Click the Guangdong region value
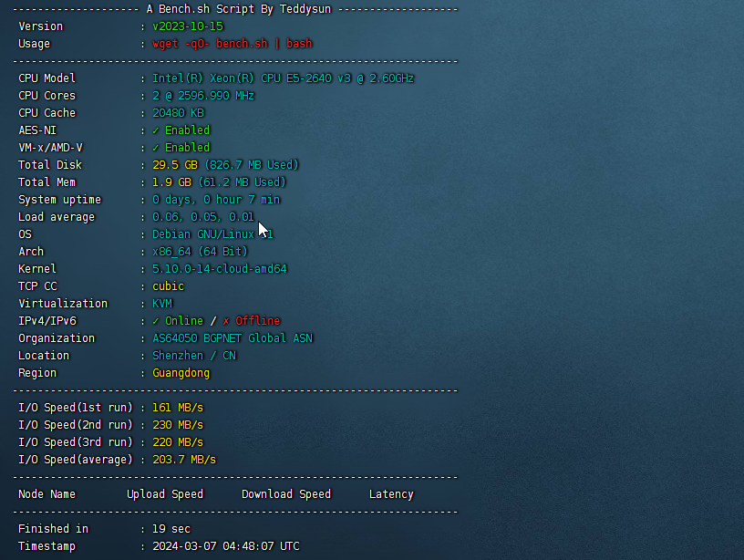Screen dimensions: 744x560 point(181,373)
